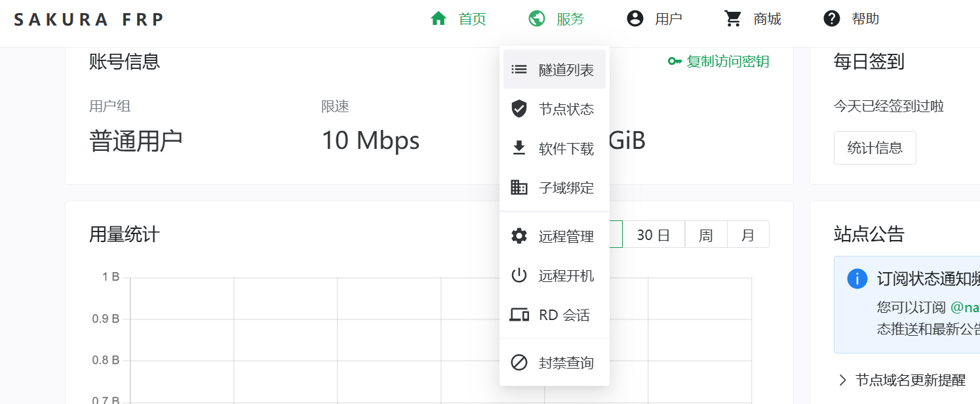Viewport: 980px width, 404px height.
Task: Select the 30 日 range option
Action: pyautogui.click(x=654, y=235)
